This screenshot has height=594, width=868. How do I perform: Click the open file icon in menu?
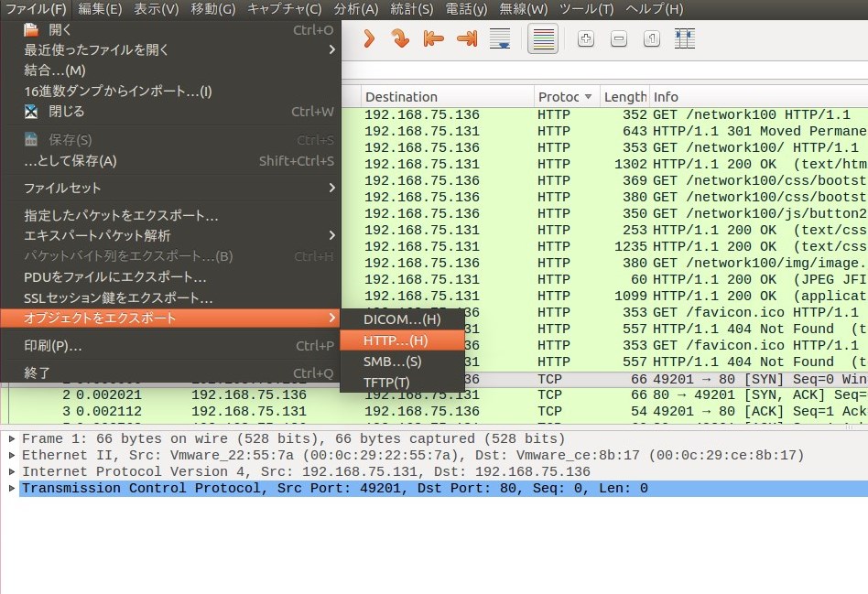[x=32, y=29]
